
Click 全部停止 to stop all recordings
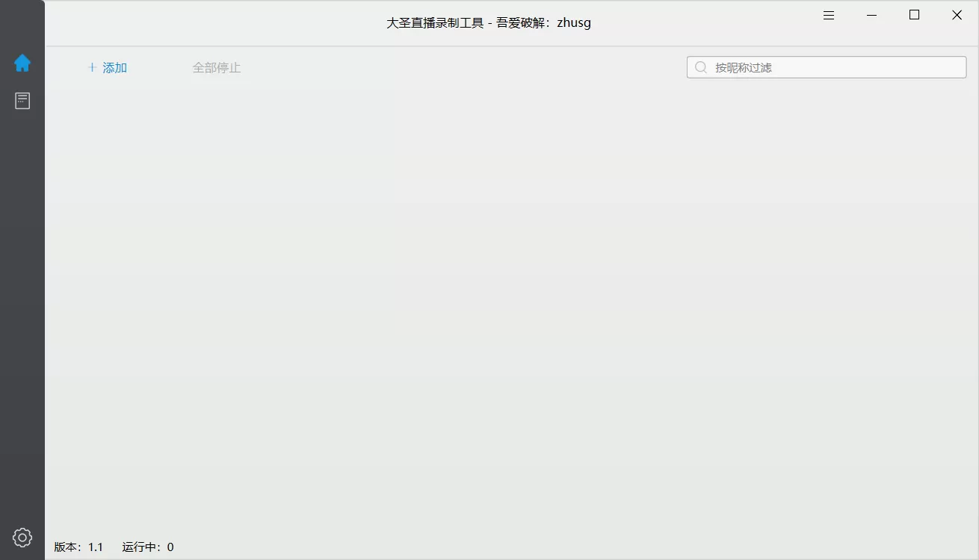pyautogui.click(x=217, y=67)
